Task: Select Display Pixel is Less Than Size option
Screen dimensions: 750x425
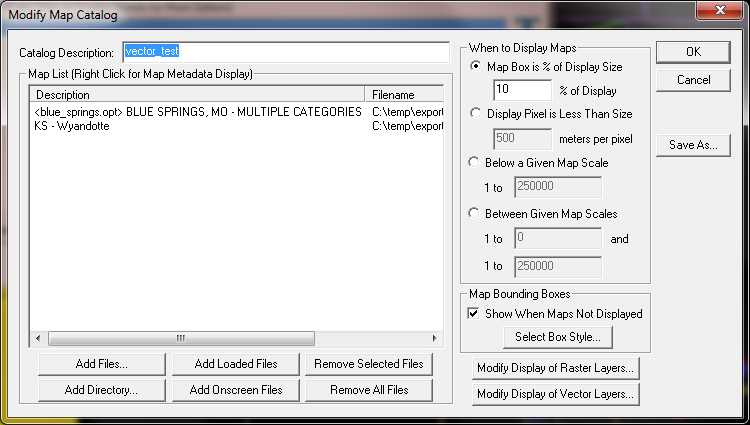Action: (x=476, y=113)
